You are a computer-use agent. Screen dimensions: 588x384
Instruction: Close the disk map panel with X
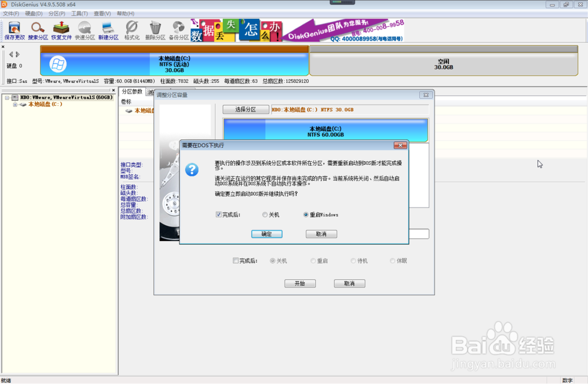point(3,47)
